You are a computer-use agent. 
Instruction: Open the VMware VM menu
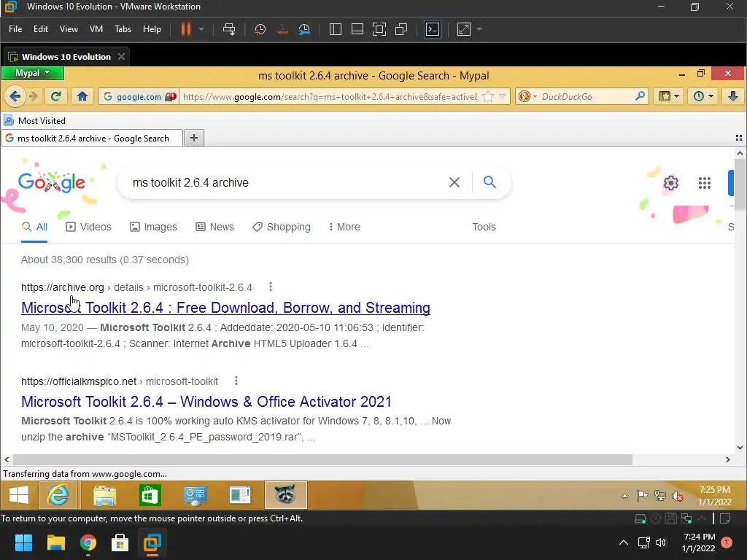96,29
